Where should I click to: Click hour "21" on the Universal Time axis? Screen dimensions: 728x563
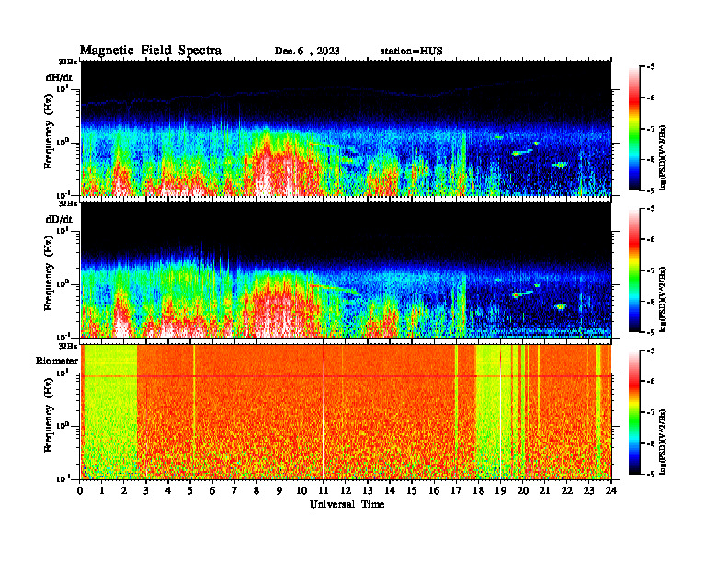click(545, 490)
